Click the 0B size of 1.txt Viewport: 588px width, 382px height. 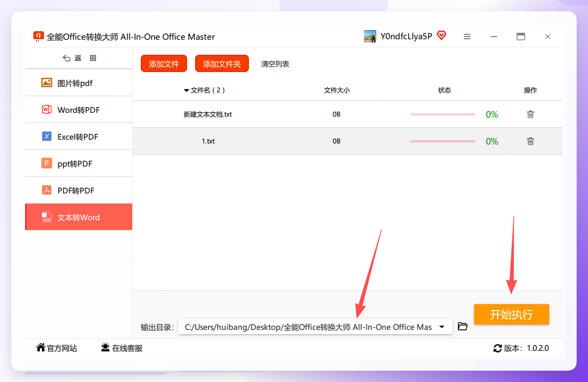pyautogui.click(x=336, y=141)
